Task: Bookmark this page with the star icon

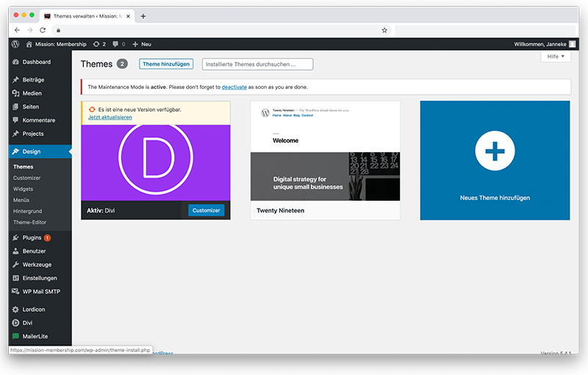Action: [x=384, y=30]
